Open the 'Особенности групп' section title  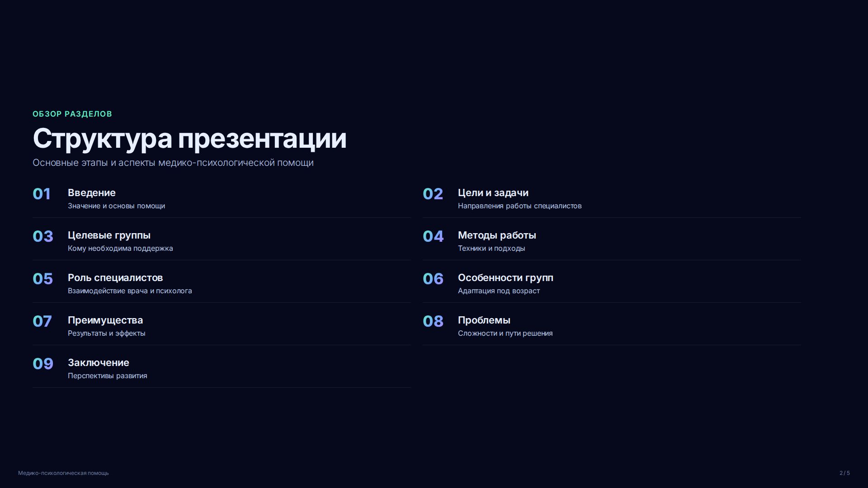tap(505, 278)
